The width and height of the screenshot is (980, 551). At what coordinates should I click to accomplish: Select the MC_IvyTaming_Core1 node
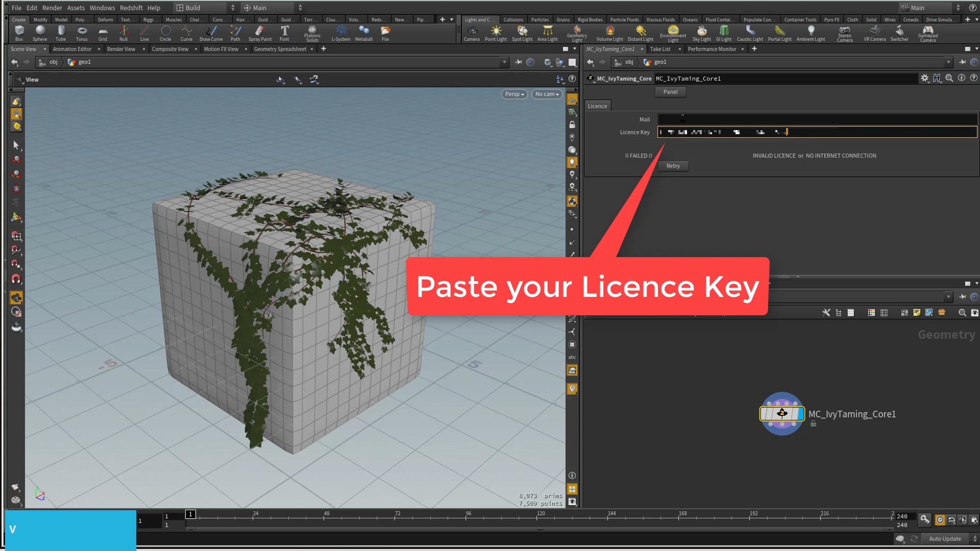pyautogui.click(x=782, y=414)
